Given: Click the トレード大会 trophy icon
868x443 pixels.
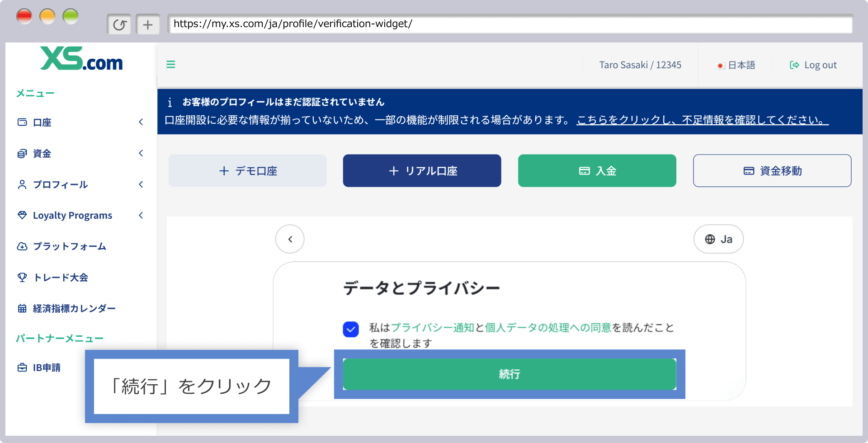Looking at the screenshot, I should click(22, 278).
